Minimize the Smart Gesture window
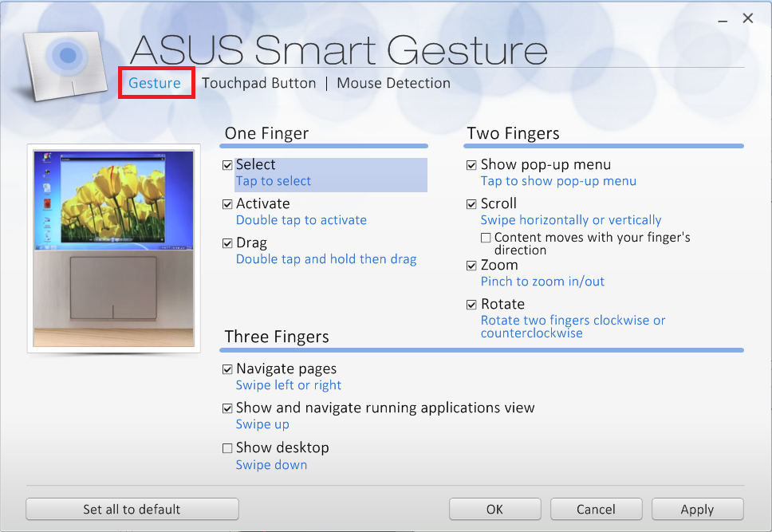The height and width of the screenshot is (532, 772). [x=723, y=21]
